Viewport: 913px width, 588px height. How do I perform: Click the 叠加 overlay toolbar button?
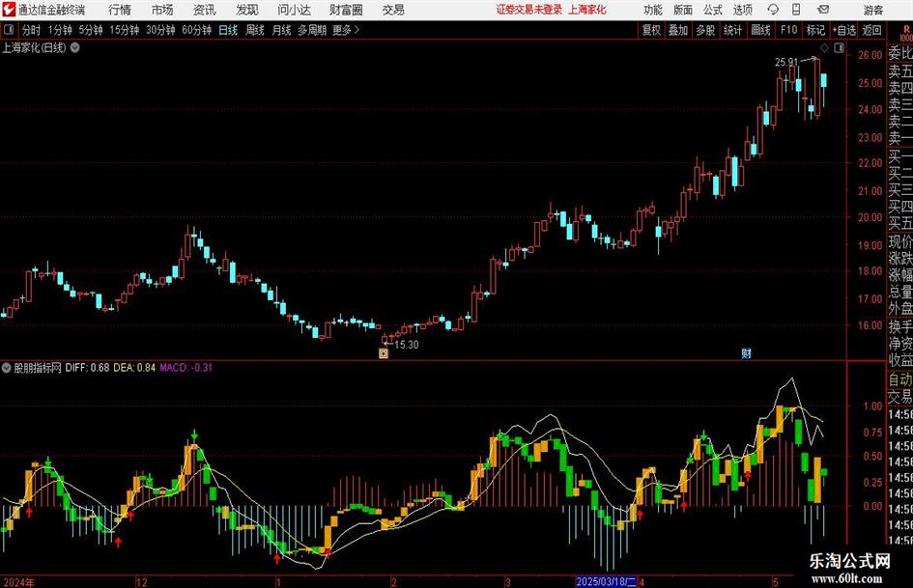pos(678,30)
